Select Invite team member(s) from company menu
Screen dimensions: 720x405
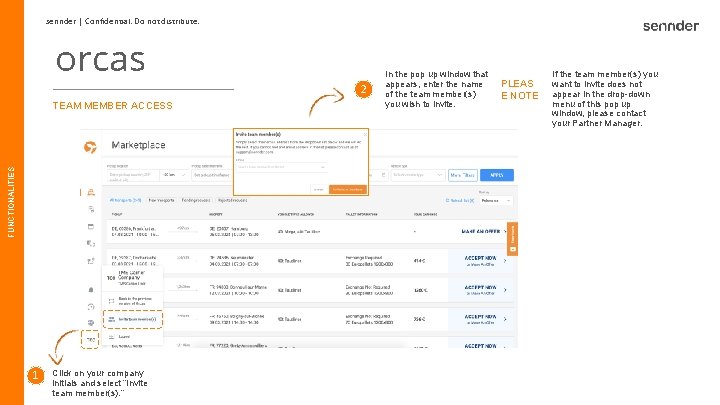click(133, 319)
